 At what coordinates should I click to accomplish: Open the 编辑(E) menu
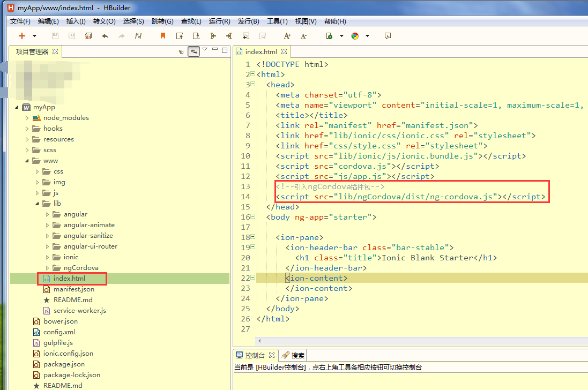[48, 21]
